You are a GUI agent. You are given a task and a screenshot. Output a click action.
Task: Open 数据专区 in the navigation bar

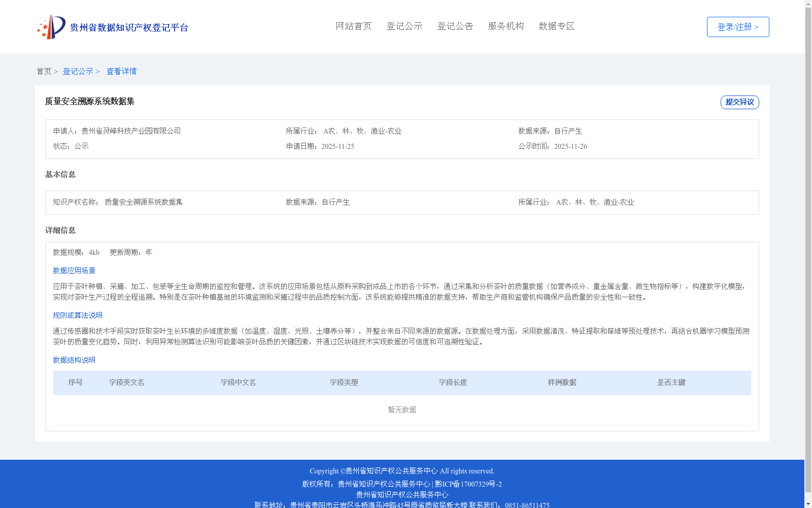tap(556, 26)
